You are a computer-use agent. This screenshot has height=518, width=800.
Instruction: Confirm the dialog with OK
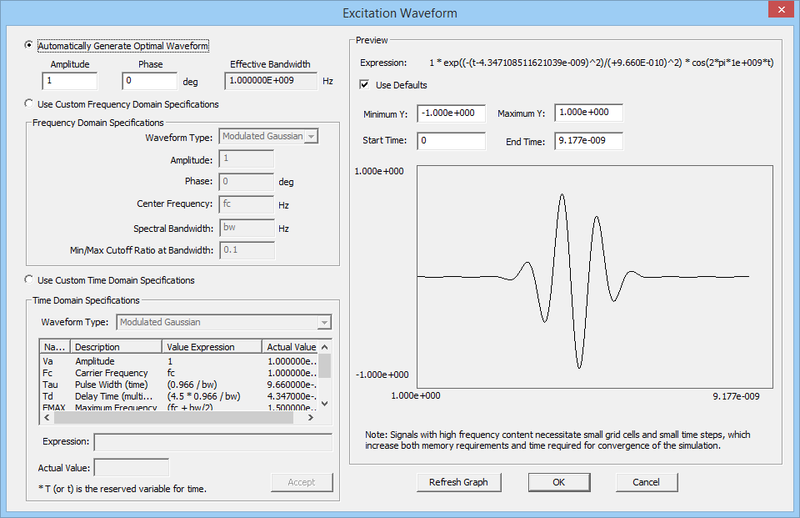click(x=559, y=482)
